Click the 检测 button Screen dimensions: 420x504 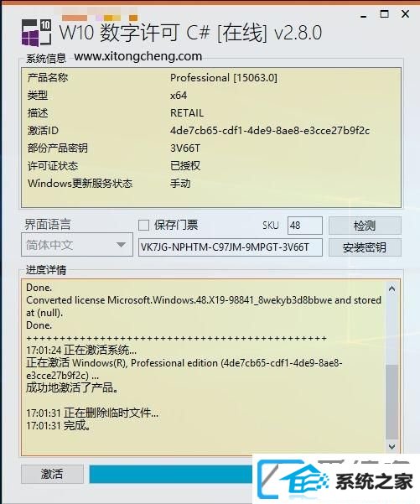(365, 226)
